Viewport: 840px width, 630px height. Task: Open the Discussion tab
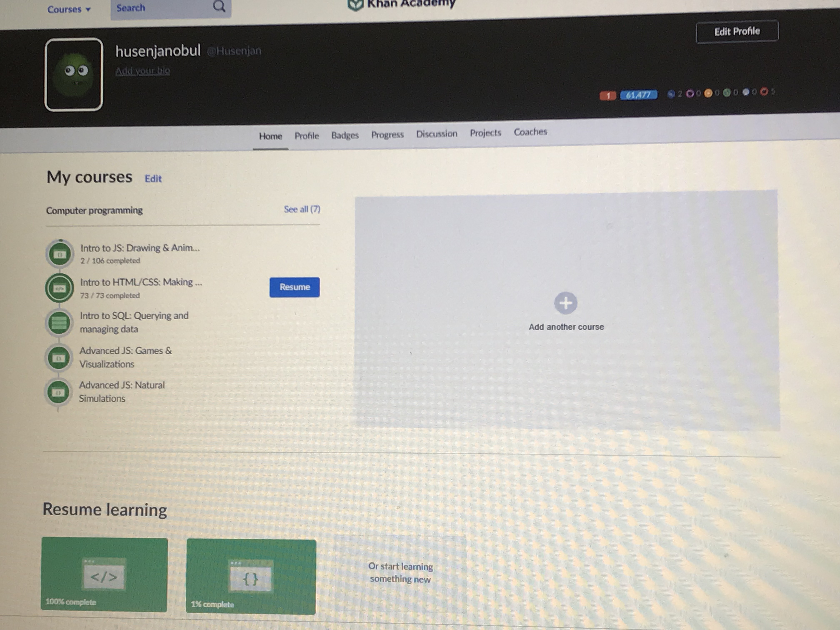point(437,134)
